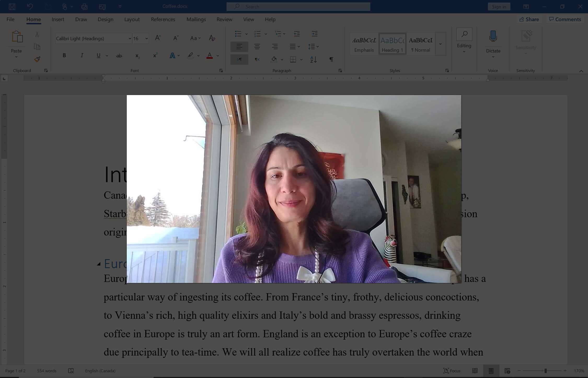This screenshot has width=588, height=378.
Task: Select the center alignment icon
Action: [257, 46]
